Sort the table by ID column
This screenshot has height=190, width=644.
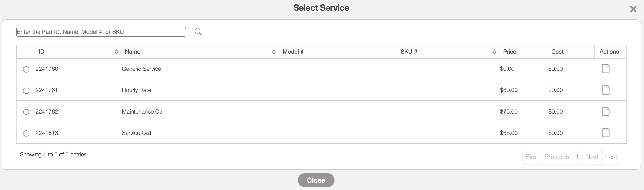tap(116, 52)
